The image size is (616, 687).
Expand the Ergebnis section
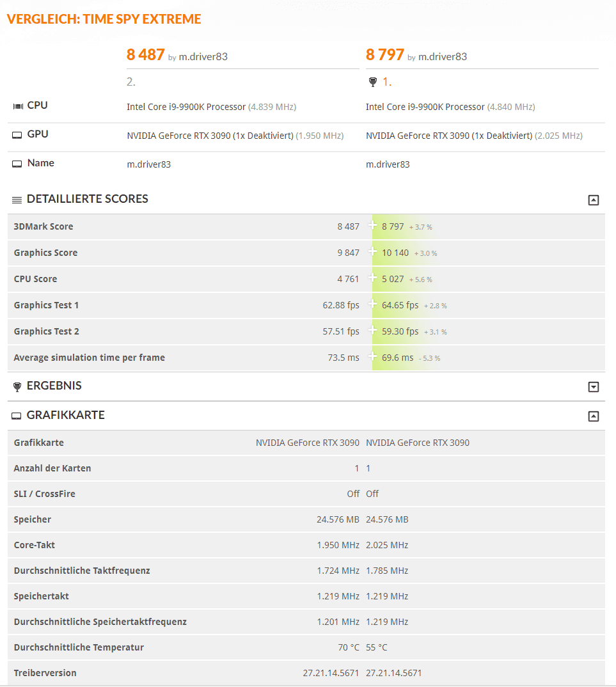tap(593, 387)
